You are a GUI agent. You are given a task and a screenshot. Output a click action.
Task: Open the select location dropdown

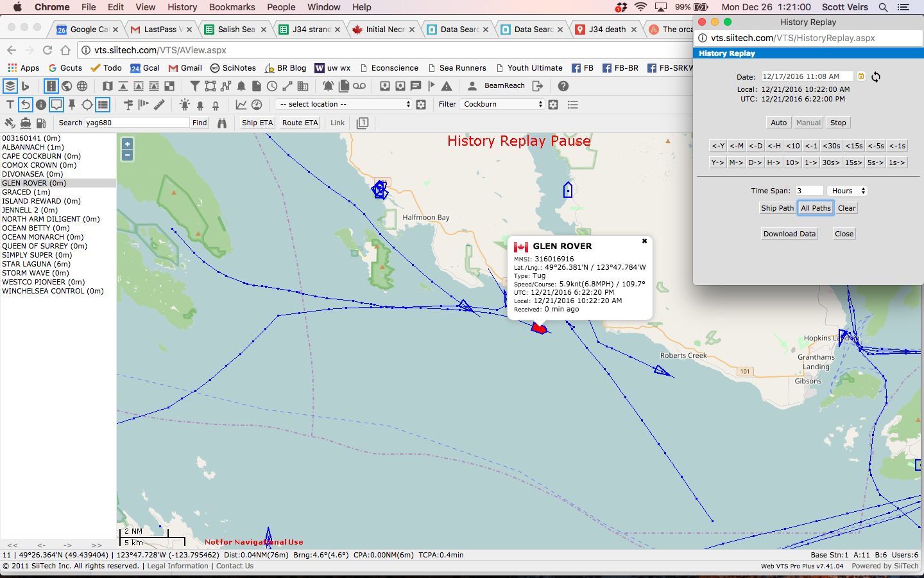tap(343, 104)
